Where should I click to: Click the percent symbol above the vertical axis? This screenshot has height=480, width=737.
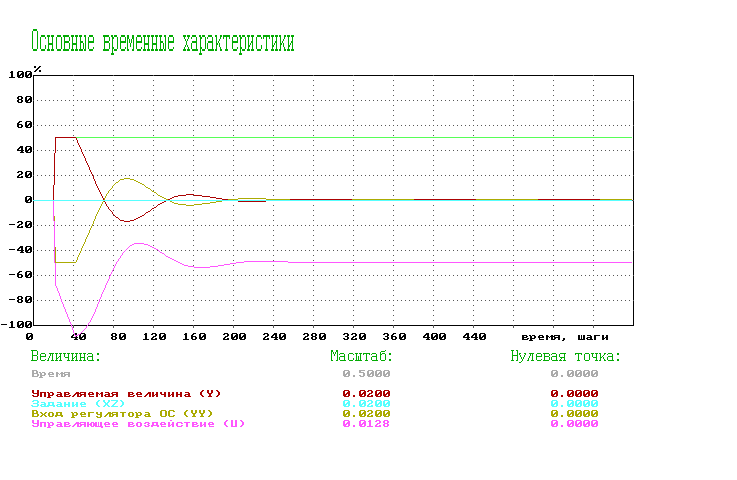click(x=37, y=68)
